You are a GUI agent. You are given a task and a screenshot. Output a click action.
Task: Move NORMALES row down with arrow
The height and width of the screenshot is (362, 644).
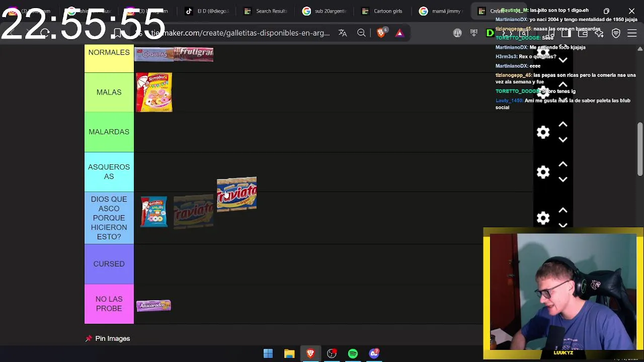(x=563, y=60)
